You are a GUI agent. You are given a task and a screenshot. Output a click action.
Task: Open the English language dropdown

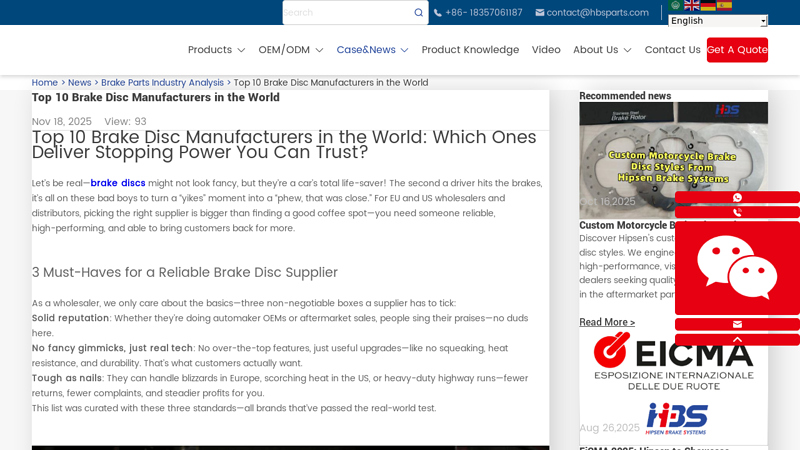click(718, 21)
